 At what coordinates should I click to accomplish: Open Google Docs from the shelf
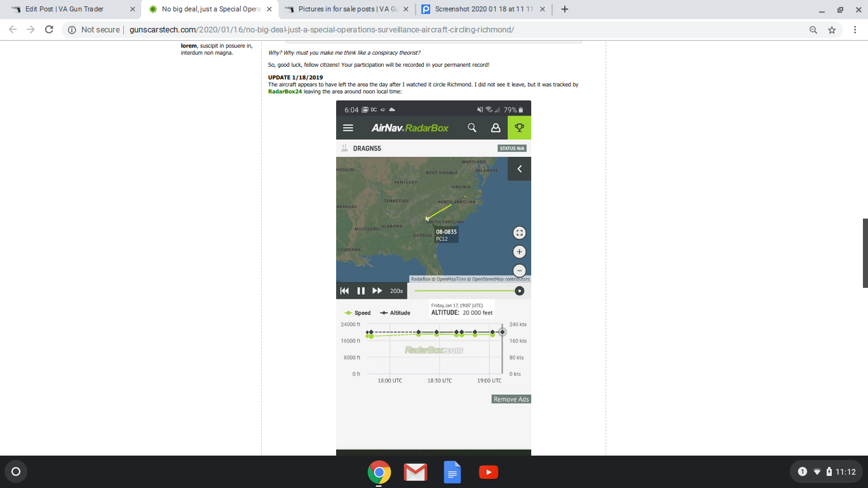click(452, 472)
